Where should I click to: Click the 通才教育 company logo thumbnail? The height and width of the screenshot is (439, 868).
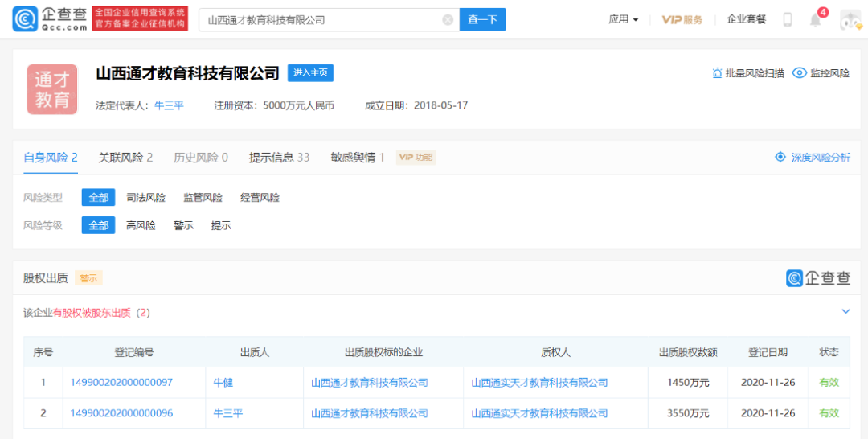click(x=52, y=89)
